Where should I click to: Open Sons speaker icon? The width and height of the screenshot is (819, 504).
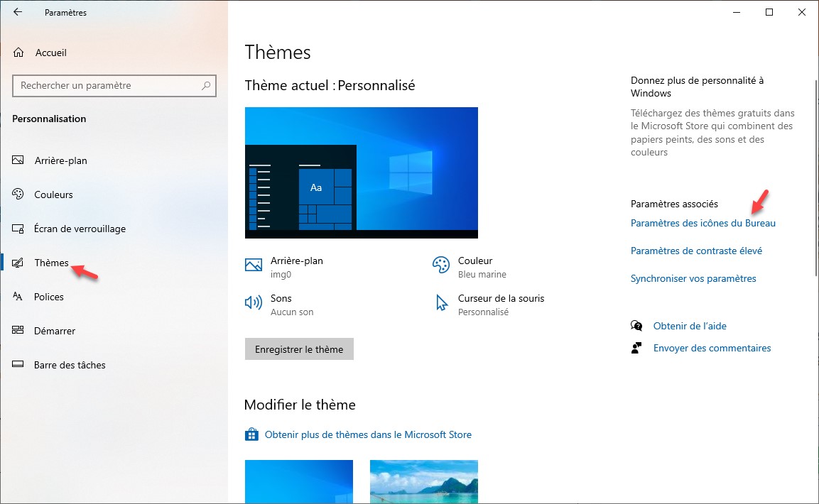(254, 303)
